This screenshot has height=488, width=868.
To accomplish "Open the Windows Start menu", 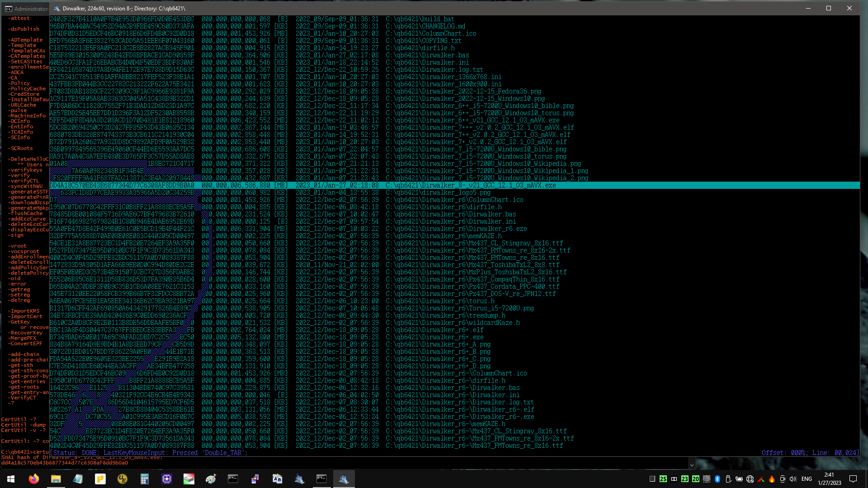I will point(11,479).
